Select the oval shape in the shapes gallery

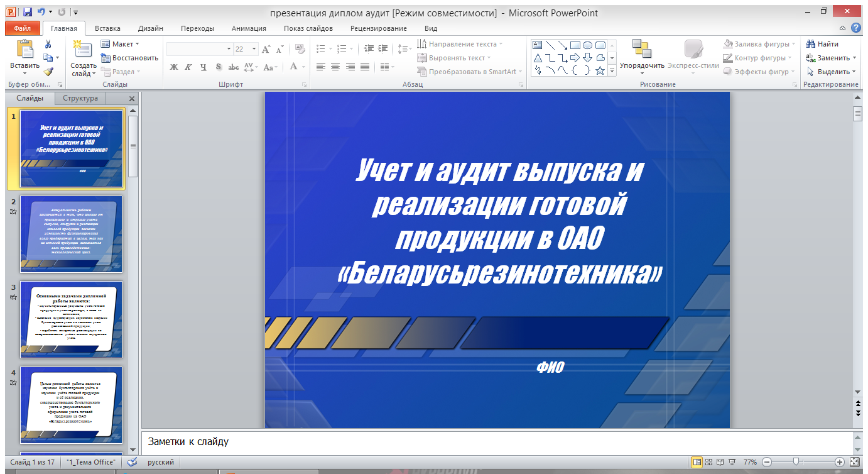click(587, 45)
